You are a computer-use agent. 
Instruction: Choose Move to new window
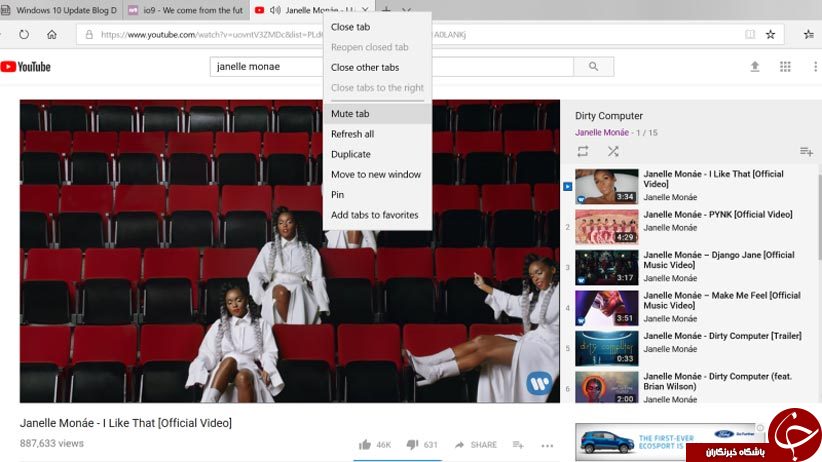click(x=376, y=175)
